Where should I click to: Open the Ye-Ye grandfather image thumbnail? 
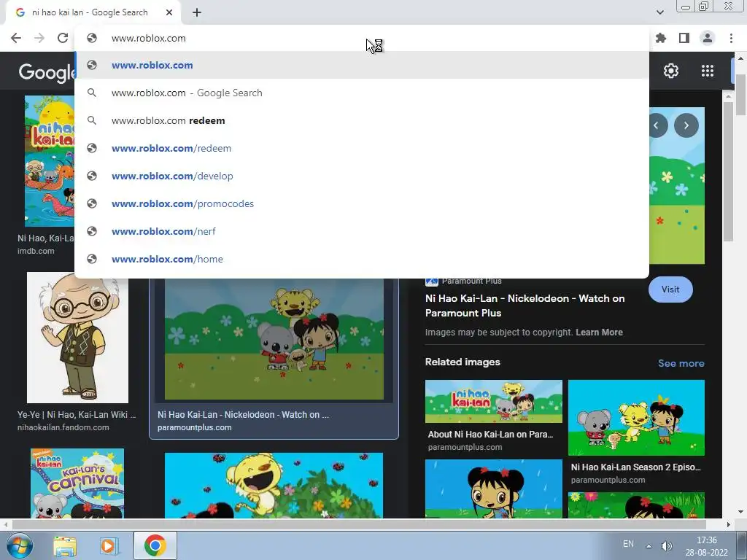pyautogui.click(x=77, y=338)
